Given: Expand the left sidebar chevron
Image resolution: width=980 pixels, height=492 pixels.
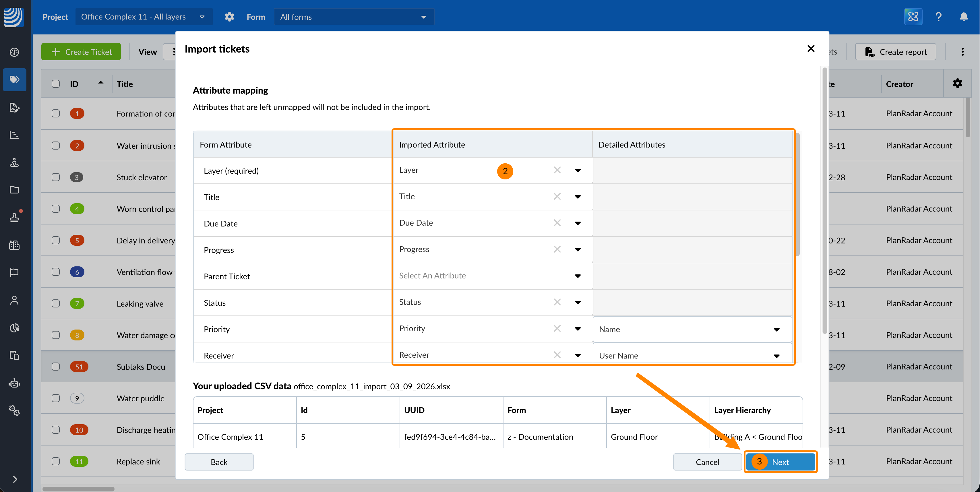Looking at the screenshot, I should pos(14,479).
